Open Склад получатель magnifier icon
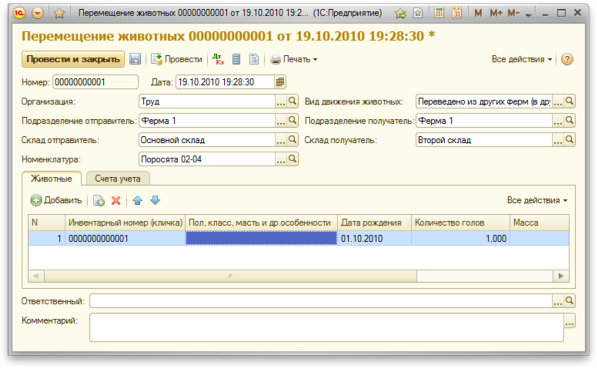 (569, 140)
